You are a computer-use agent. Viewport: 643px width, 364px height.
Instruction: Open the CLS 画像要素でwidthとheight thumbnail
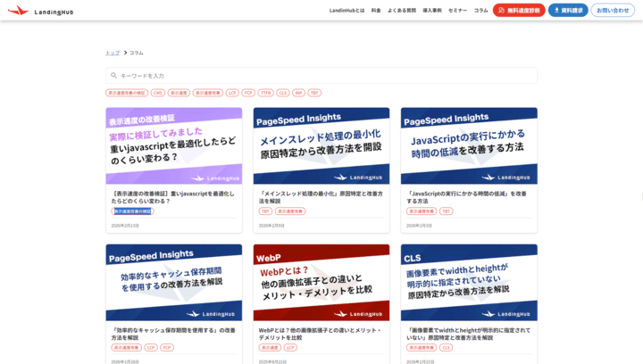[469, 283]
